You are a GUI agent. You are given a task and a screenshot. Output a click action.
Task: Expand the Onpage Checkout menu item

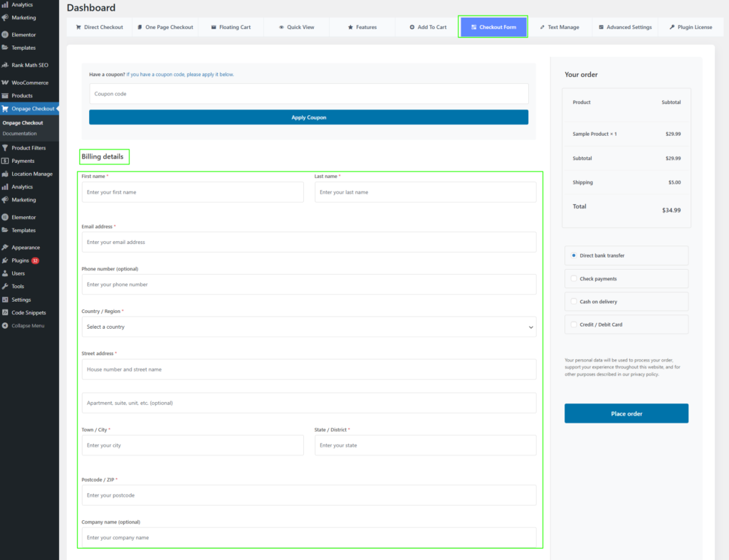(32, 109)
